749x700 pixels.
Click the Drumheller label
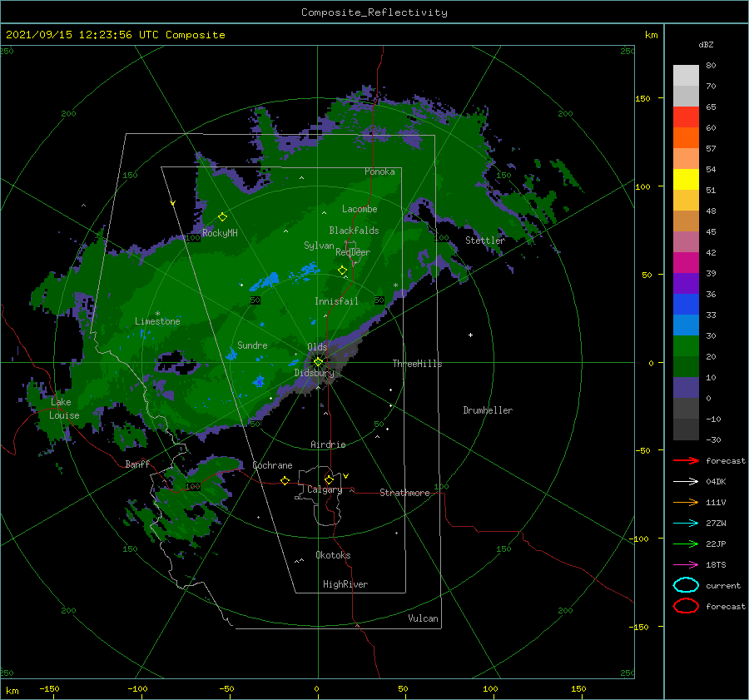(488, 410)
